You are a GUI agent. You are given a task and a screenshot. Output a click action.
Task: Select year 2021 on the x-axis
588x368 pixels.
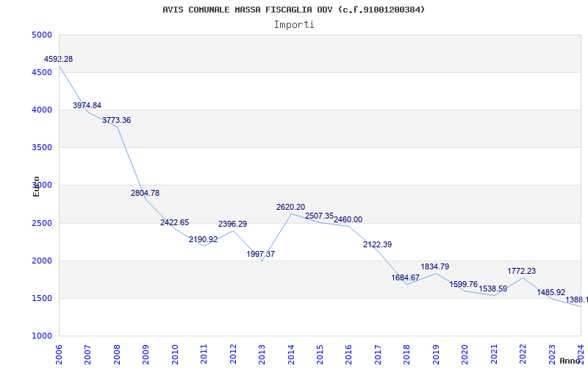click(x=494, y=354)
